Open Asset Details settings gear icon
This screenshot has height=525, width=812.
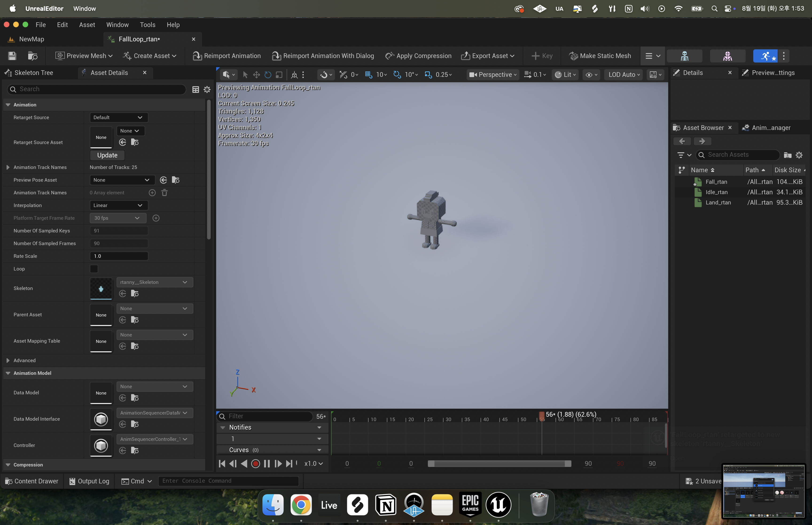pyautogui.click(x=207, y=89)
